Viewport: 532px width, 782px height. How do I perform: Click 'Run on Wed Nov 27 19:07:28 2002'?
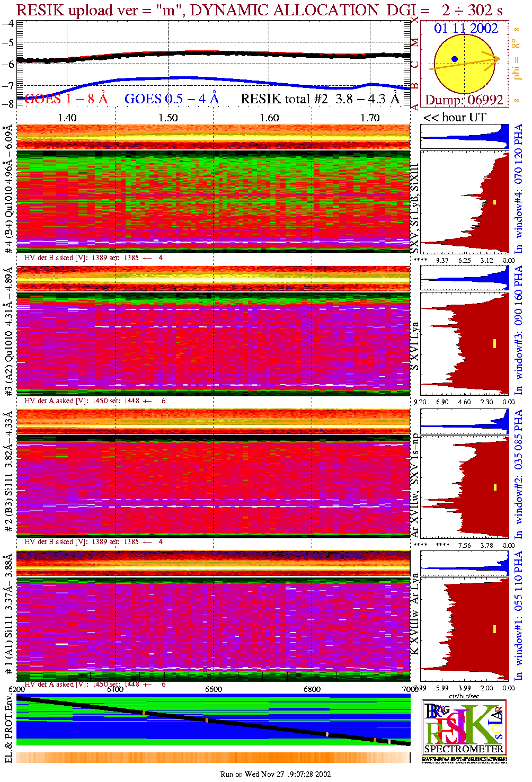pos(276,774)
